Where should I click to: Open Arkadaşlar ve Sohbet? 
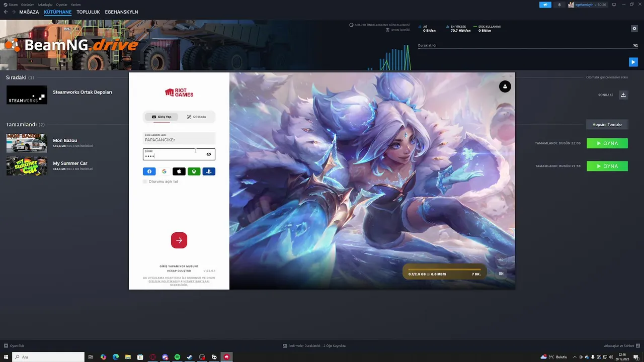[x=622, y=346]
